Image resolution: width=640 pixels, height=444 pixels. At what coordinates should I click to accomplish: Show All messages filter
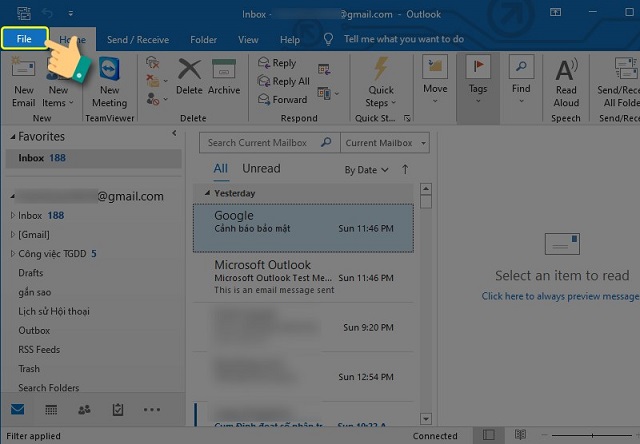point(221,169)
